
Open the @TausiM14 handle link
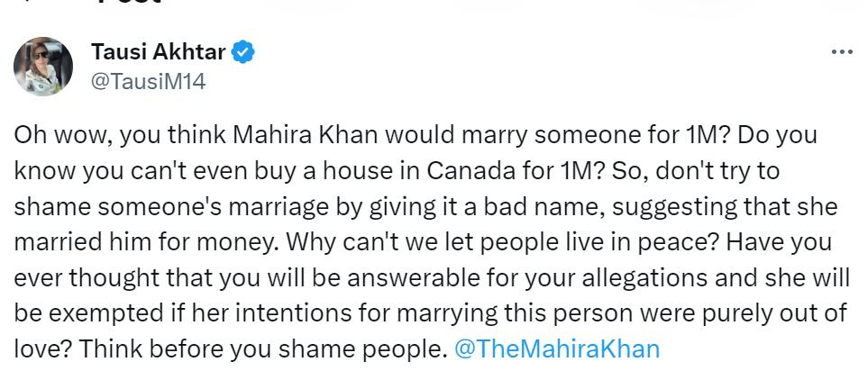pyautogui.click(x=148, y=82)
